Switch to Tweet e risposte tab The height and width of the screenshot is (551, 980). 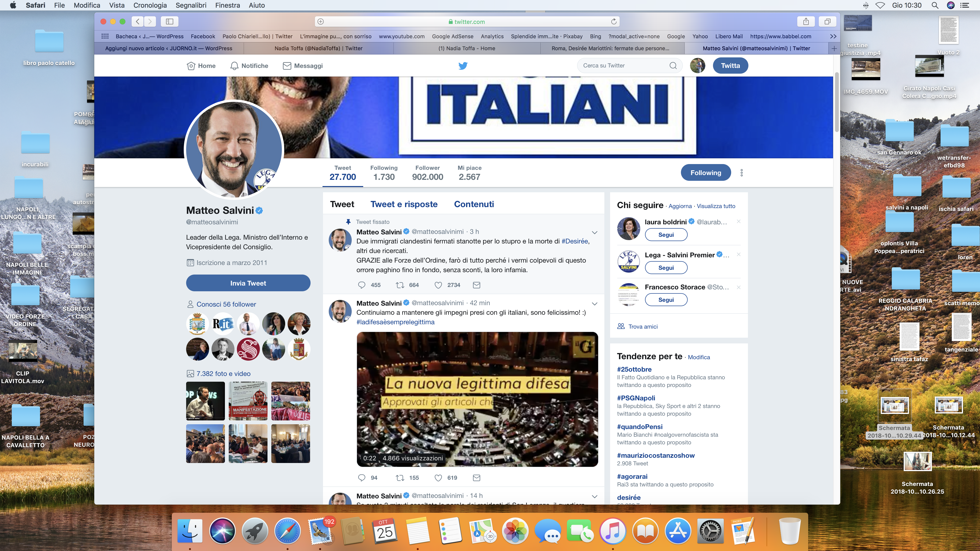(404, 204)
